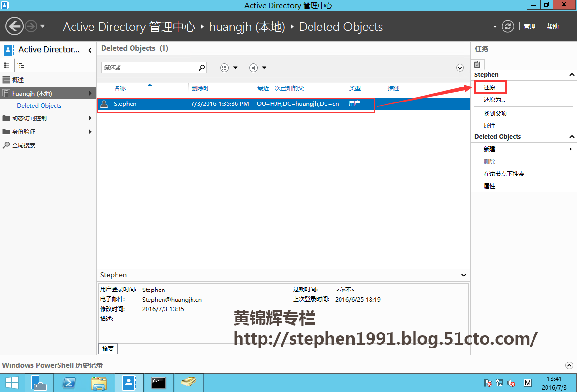Click 在该节点下搜索 task
Image resolution: width=577 pixels, height=392 pixels.
click(x=504, y=174)
